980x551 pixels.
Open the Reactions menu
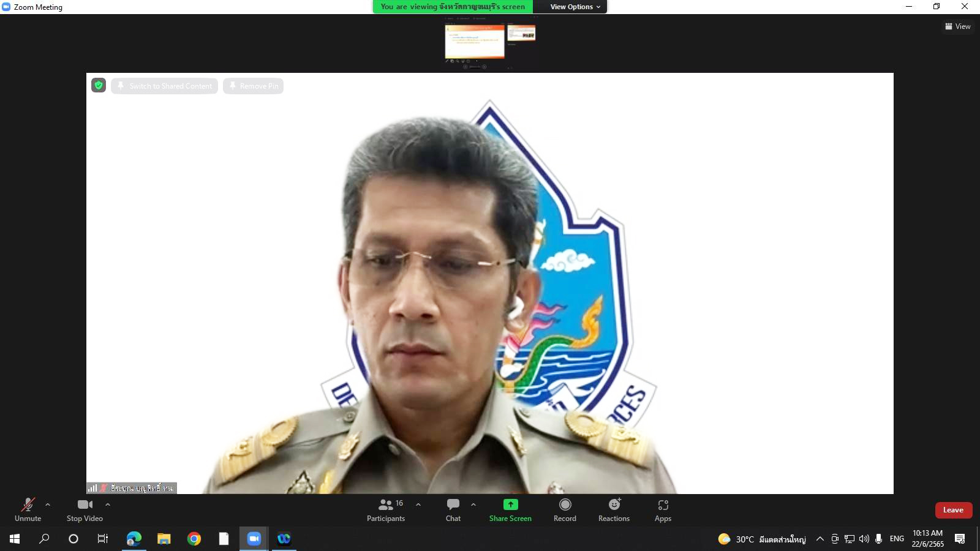coord(614,509)
